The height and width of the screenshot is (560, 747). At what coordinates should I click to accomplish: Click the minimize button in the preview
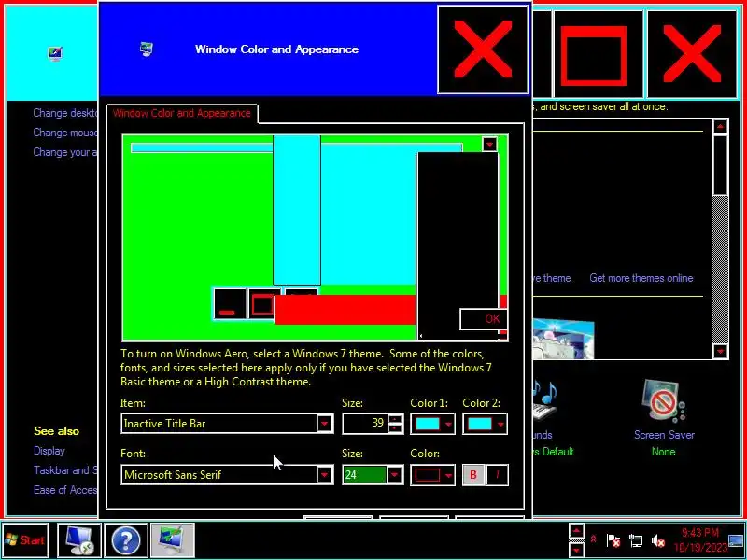coord(229,304)
